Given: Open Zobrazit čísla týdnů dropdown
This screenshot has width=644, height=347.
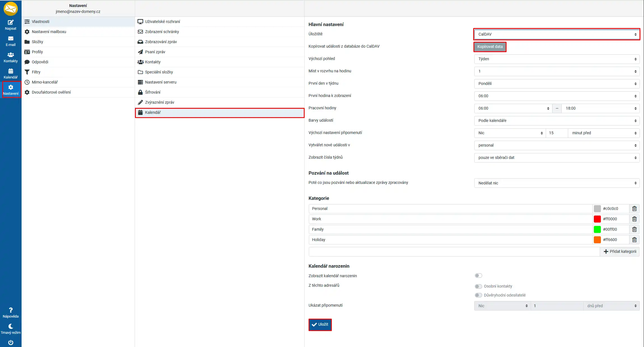Looking at the screenshot, I should click(557, 158).
